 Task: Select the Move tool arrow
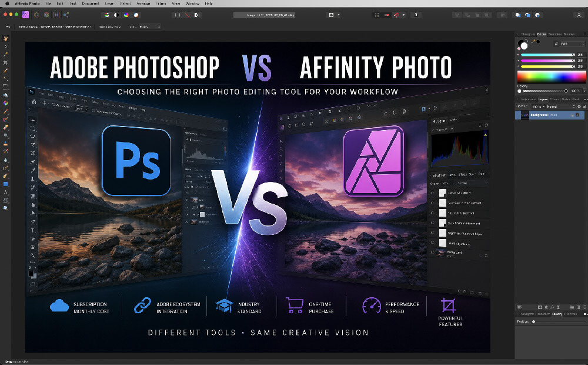(x=5, y=47)
